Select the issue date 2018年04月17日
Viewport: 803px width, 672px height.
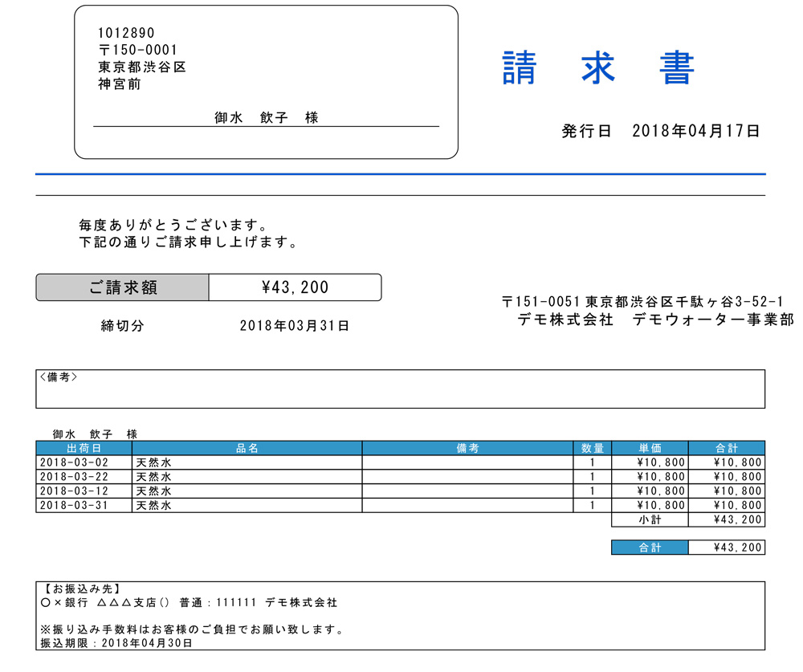click(x=695, y=132)
